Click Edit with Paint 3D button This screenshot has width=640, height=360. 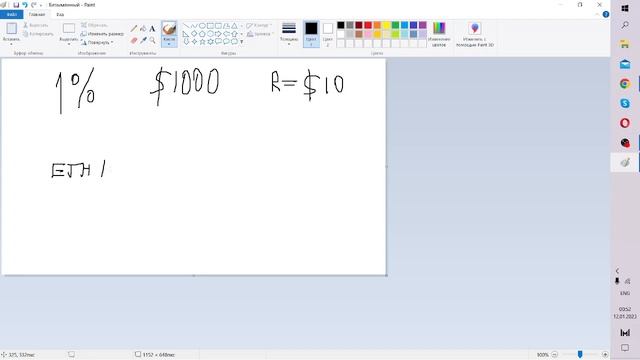coord(475,34)
